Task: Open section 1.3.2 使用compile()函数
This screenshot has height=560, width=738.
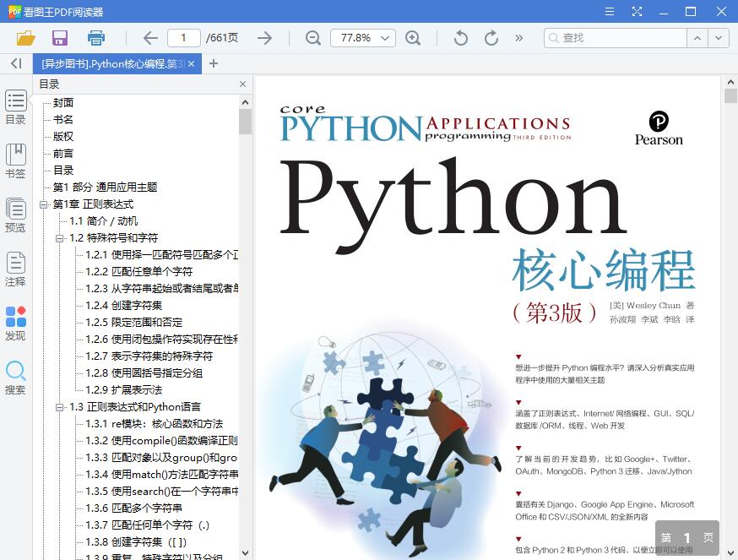Action: [x=162, y=441]
